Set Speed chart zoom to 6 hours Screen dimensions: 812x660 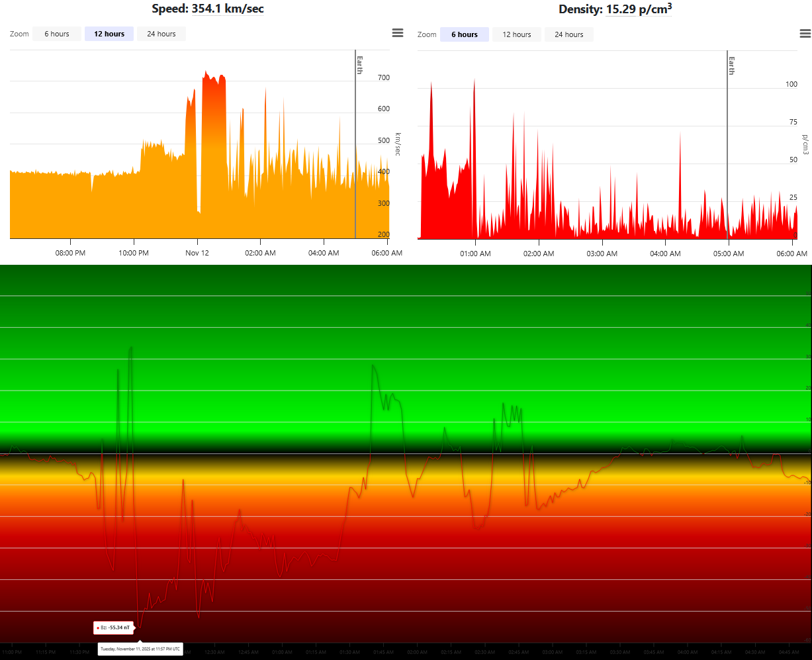click(57, 34)
